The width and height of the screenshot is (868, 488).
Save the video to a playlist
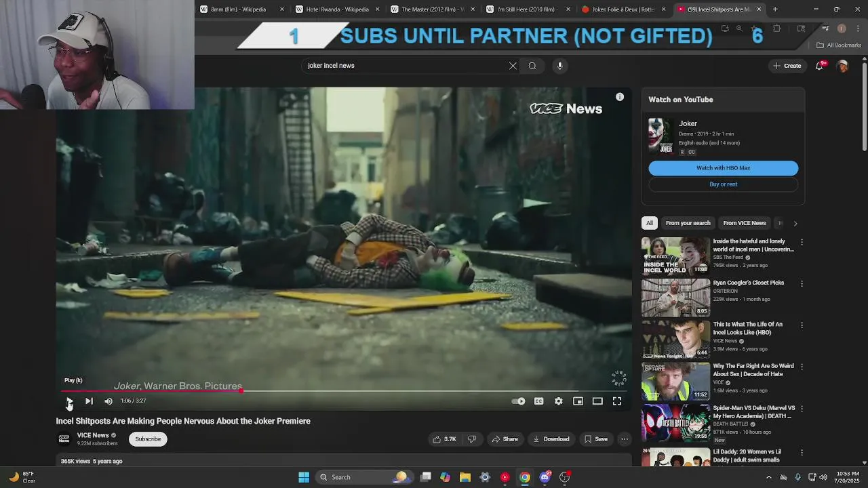tap(596, 439)
